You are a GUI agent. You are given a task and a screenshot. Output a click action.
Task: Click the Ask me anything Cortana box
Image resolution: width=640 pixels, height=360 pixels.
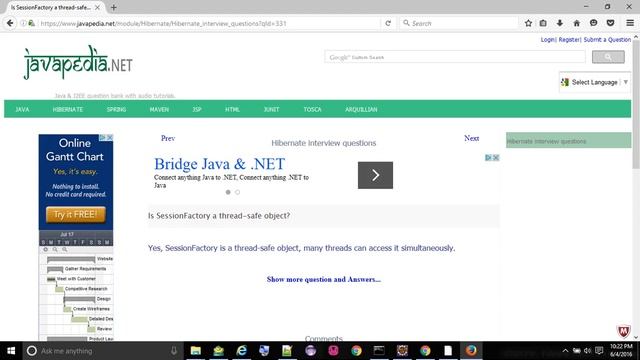point(102,351)
